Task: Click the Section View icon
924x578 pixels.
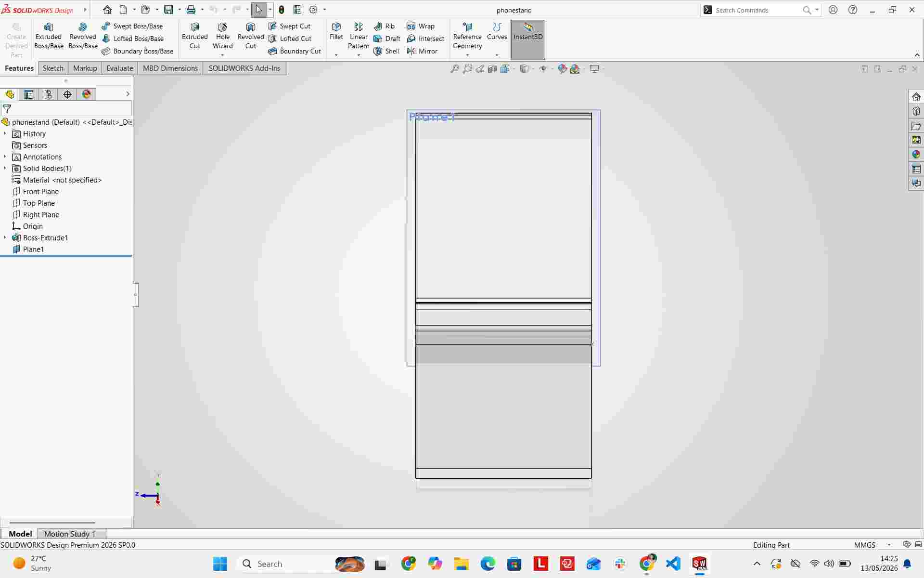Action: 492,69
